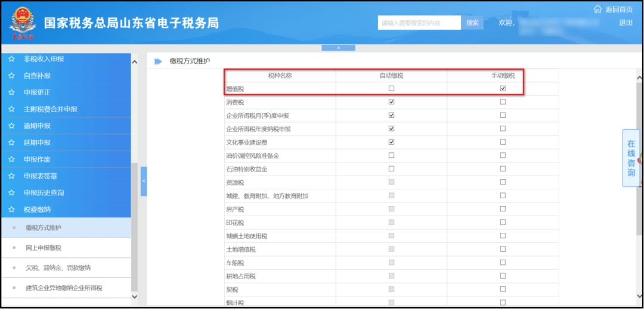Open 建筑企业异地缴纳企业所得税 submenu item

click(66, 288)
